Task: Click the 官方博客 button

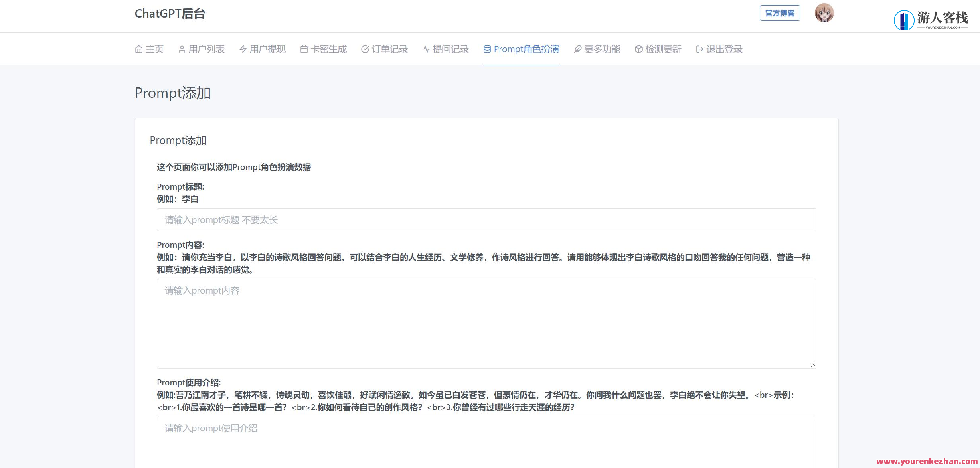Action: click(x=780, y=12)
